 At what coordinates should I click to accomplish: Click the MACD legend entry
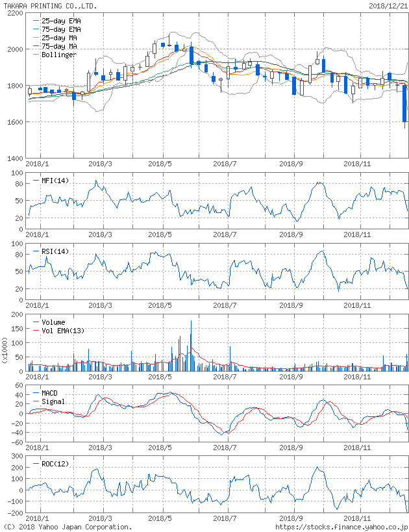click(51, 393)
